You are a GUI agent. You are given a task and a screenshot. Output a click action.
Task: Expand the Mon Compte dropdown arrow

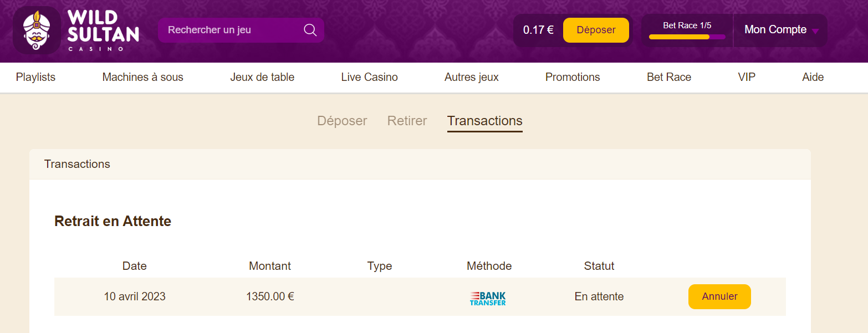pyautogui.click(x=815, y=31)
